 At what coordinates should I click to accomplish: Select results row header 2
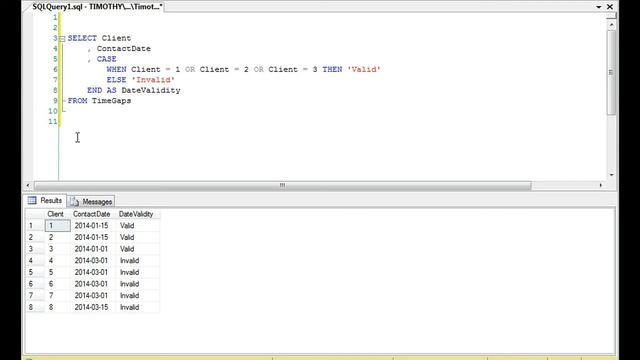[x=35, y=237]
